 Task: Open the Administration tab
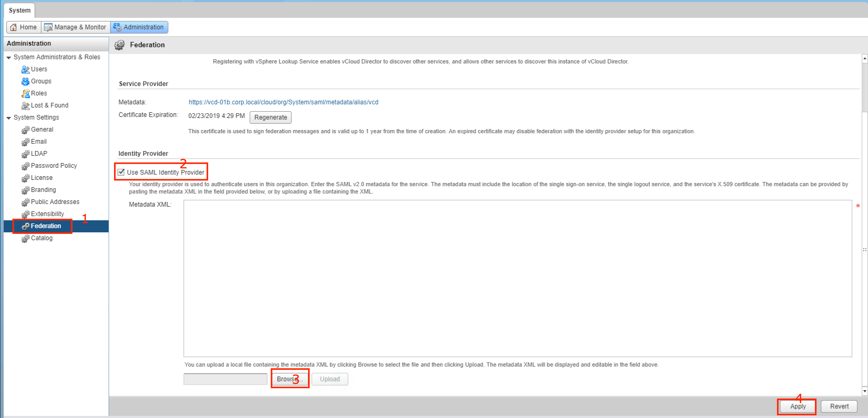point(139,27)
